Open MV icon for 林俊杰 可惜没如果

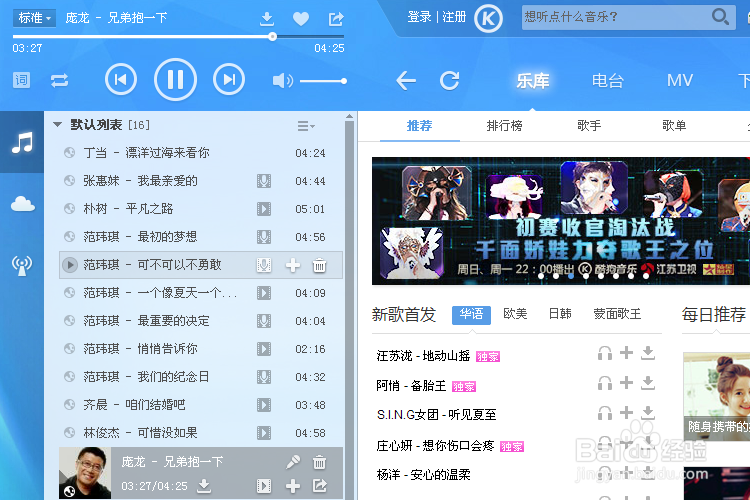[264, 433]
